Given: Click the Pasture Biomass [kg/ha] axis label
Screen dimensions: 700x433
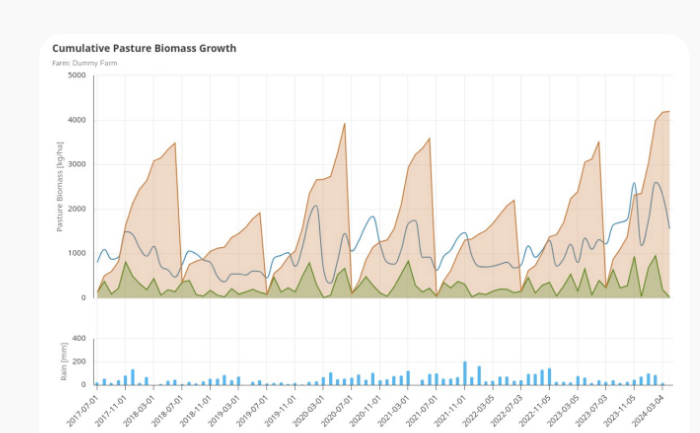Looking at the screenshot, I should pos(60,187).
